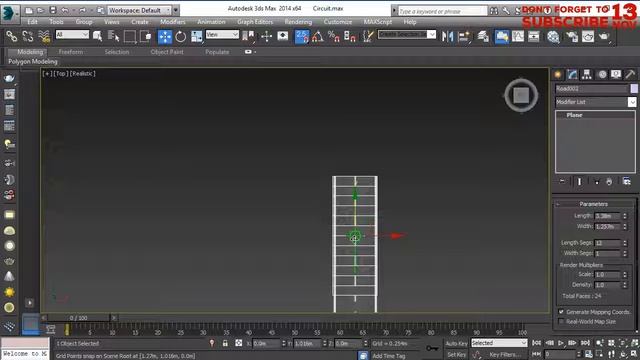Expand the Create Selection Set dropdown
The image size is (640, 360).
click(431, 35)
